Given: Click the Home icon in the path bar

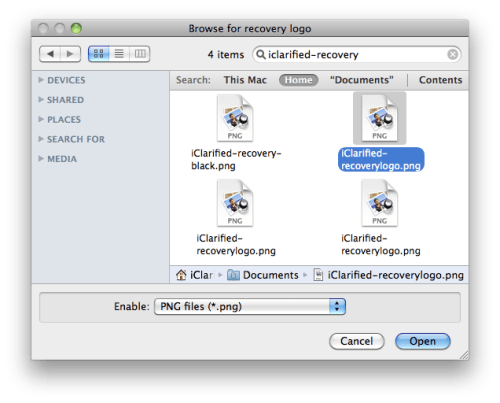Looking at the screenshot, I should [181, 275].
